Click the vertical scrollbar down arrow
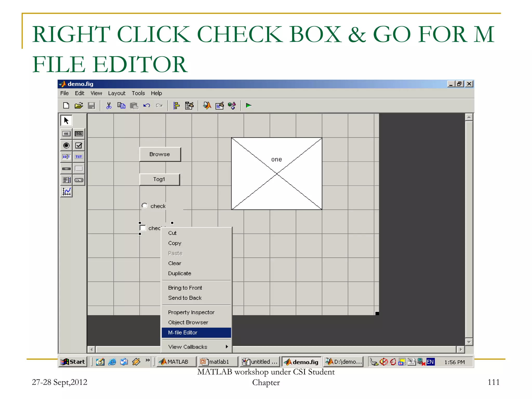This screenshot has width=532, height=399. [469, 342]
